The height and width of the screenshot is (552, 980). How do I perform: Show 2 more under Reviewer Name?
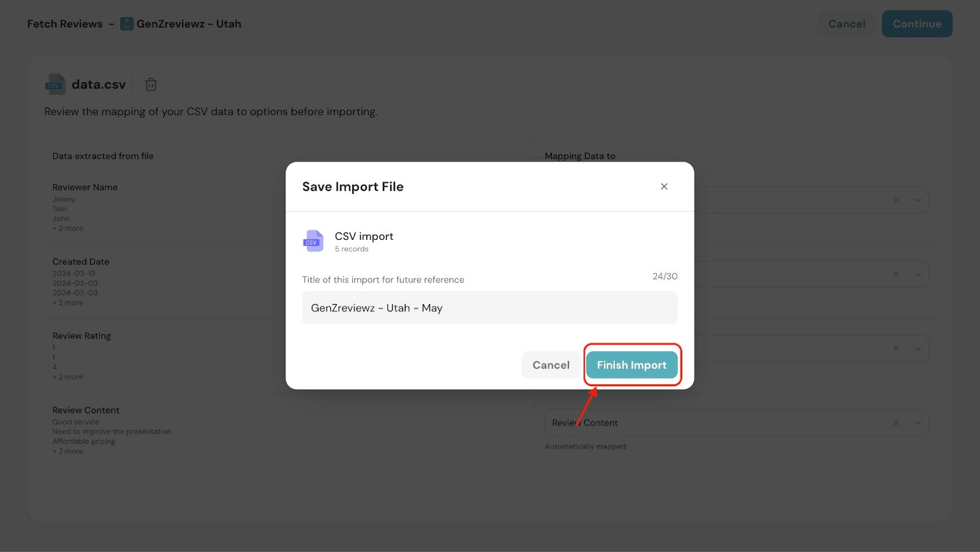coord(68,228)
